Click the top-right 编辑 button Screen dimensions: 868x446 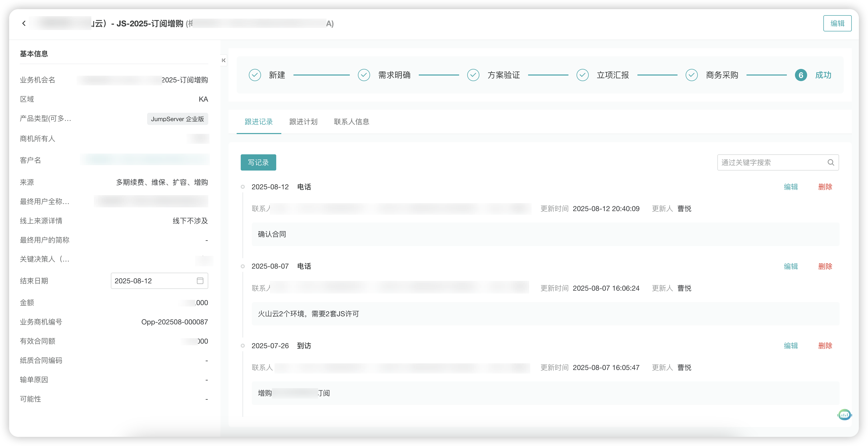pos(837,23)
